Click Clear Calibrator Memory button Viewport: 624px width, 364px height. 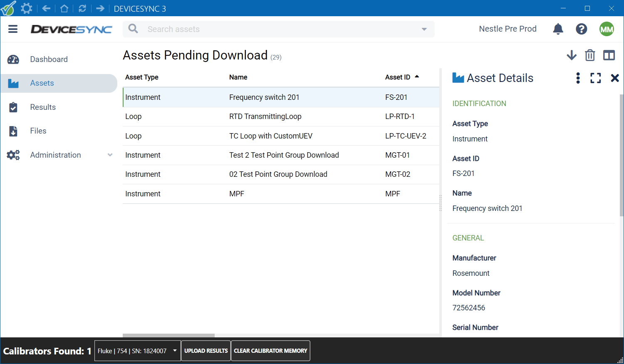[270, 351]
